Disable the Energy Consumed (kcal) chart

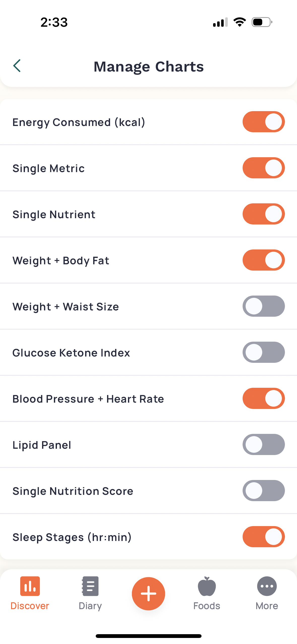click(x=263, y=122)
